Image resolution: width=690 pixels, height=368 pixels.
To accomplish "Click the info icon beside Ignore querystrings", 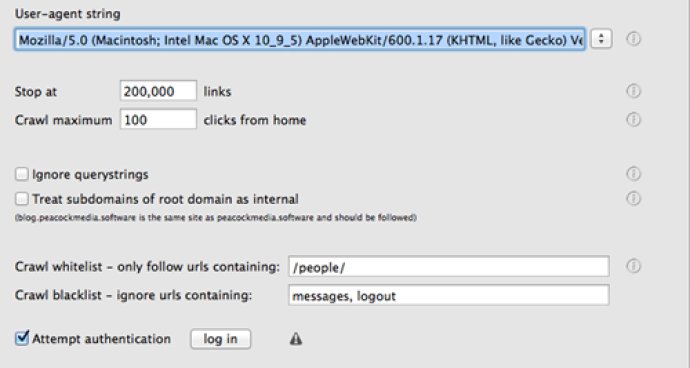I will tap(633, 174).
